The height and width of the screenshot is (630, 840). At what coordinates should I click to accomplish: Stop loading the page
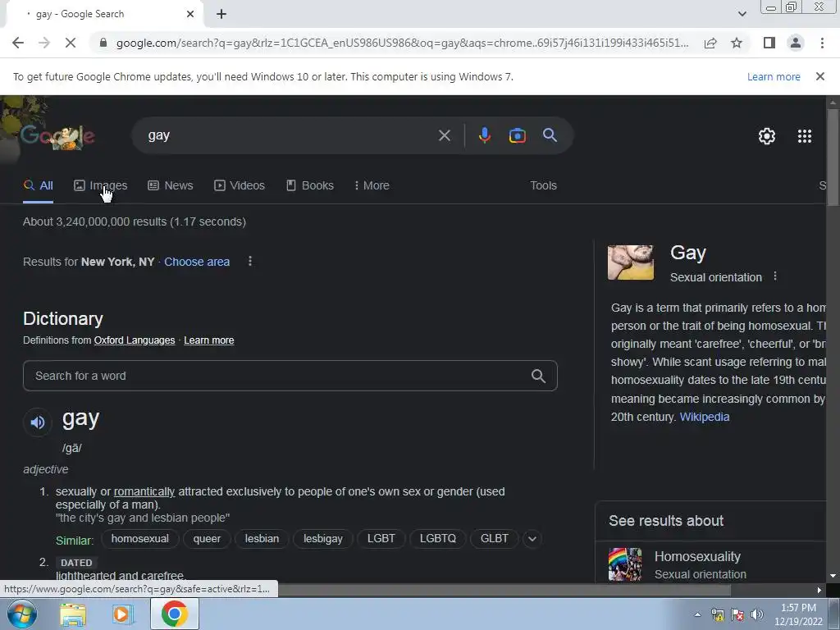click(x=71, y=43)
